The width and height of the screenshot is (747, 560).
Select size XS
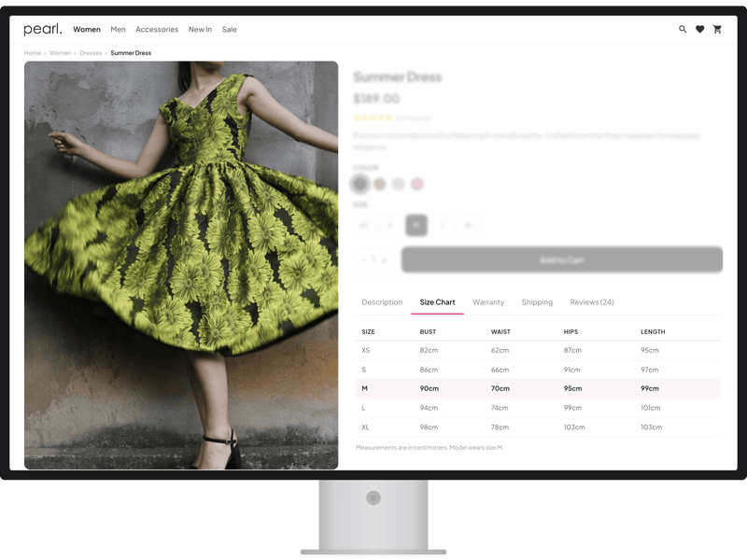(x=364, y=225)
